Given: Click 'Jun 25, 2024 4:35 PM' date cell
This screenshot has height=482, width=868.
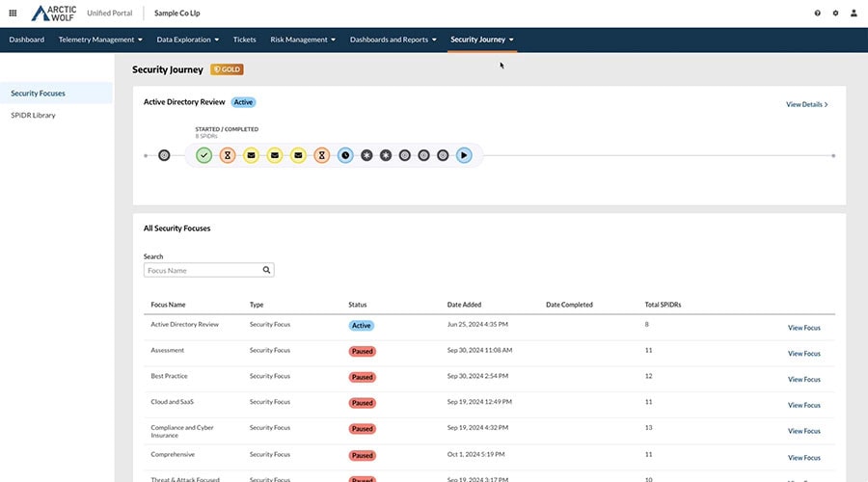Looking at the screenshot, I should point(477,324).
